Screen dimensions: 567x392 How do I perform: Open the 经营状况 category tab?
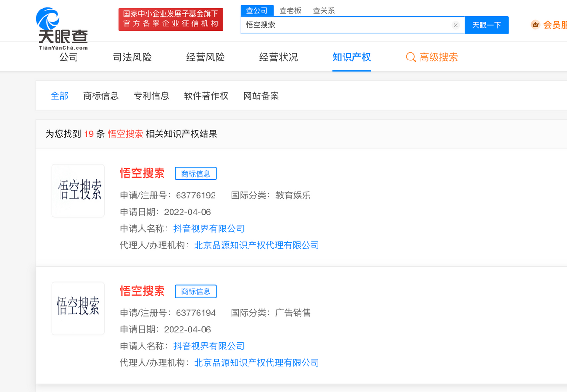click(279, 58)
